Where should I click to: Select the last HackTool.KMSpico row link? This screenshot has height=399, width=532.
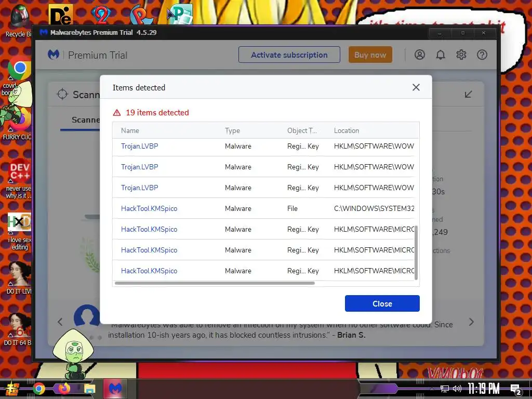149,271
